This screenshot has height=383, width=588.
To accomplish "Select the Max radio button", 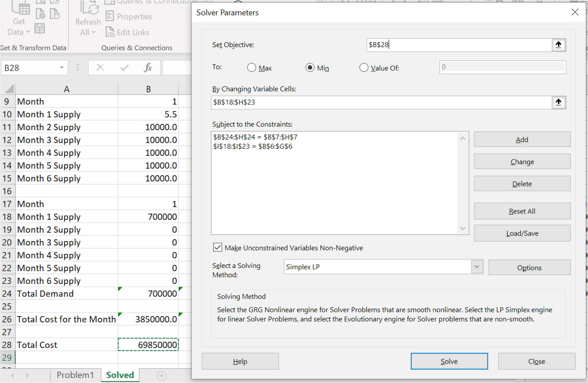I will [x=252, y=68].
